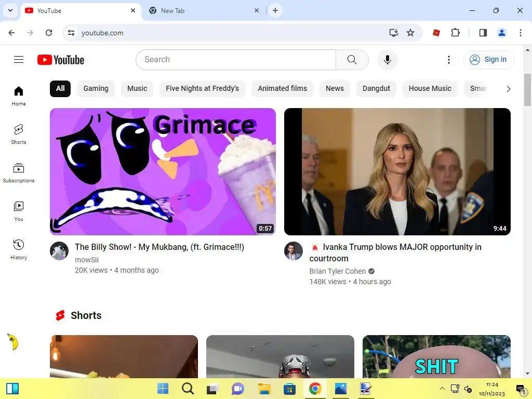Screen dimensions: 532x399
Task: Select the YouTube browser tab
Action: 81,10
